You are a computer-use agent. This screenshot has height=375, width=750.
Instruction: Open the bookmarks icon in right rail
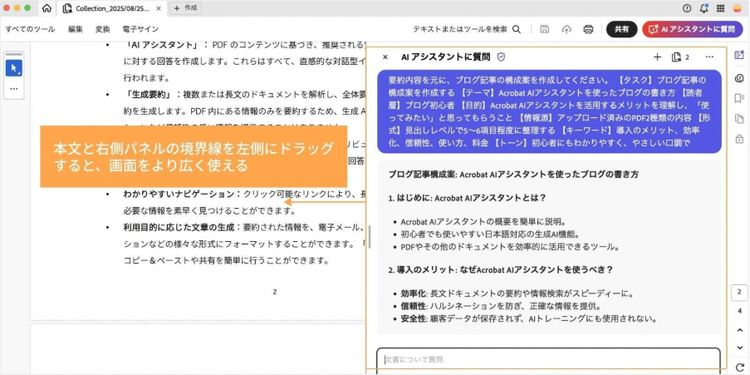(739, 99)
